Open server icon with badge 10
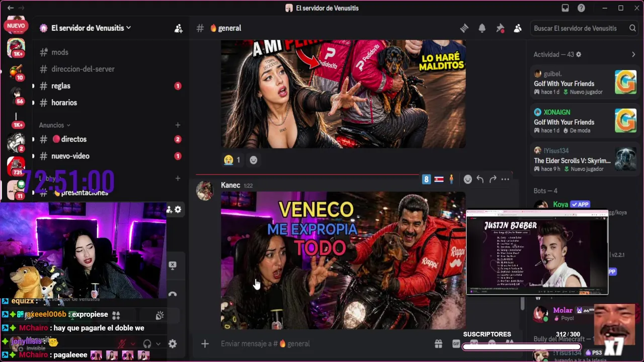This screenshot has width=644, height=362. (16, 71)
